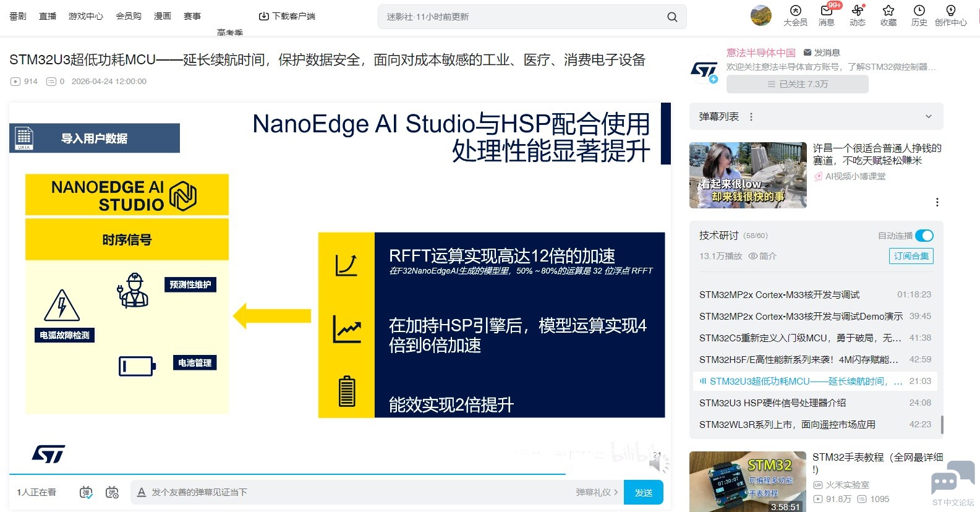
Task: Open 会员购 navigation item
Action: 129,16
